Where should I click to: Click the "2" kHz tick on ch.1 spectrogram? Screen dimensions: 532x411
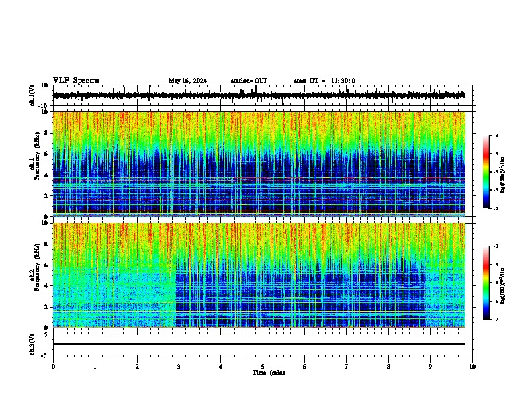[x=46, y=195]
